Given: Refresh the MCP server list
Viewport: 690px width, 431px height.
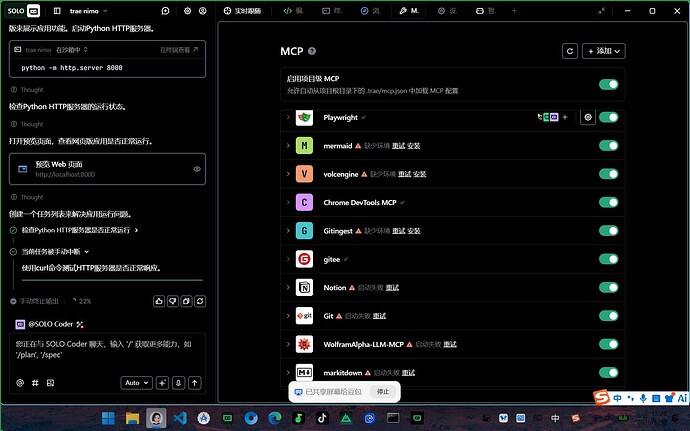Looking at the screenshot, I should click(x=570, y=51).
